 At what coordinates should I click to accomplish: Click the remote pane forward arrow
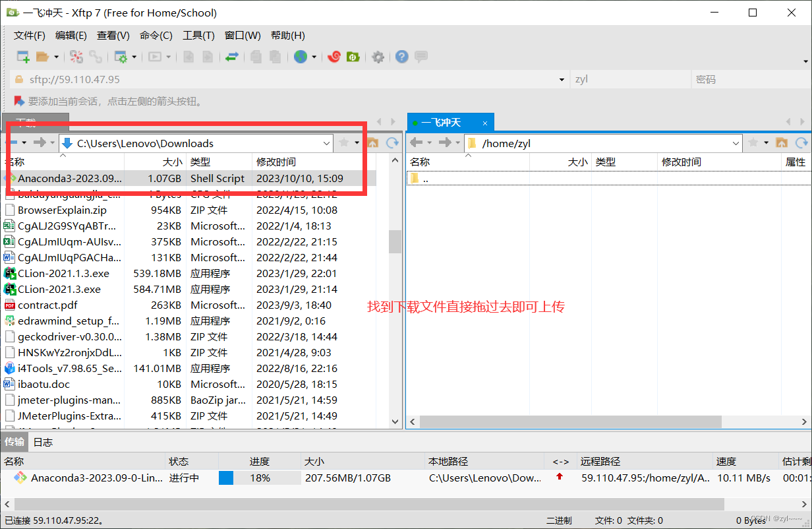click(x=445, y=142)
